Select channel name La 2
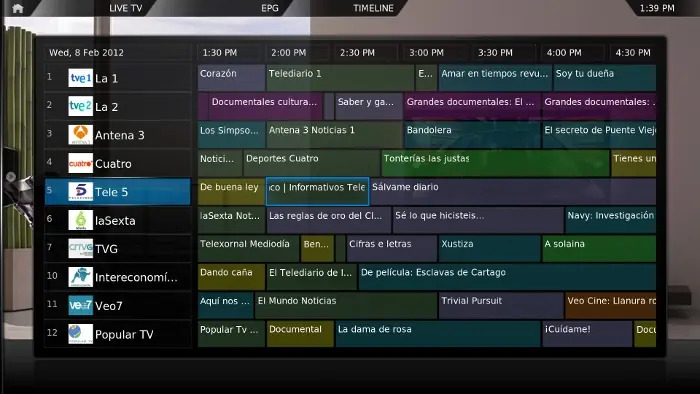The height and width of the screenshot is (394, 700). pyautogui.click(x=106, y=107)
